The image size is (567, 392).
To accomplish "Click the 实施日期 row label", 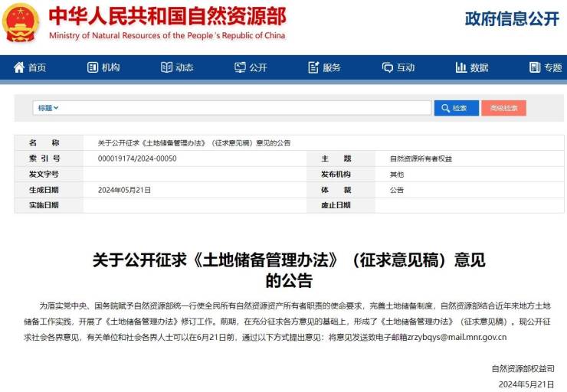I will click(44, 205).
